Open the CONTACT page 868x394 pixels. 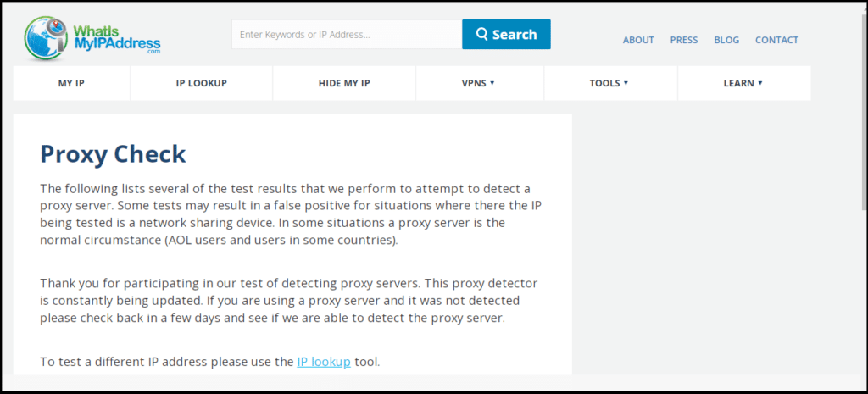[776, 40]
